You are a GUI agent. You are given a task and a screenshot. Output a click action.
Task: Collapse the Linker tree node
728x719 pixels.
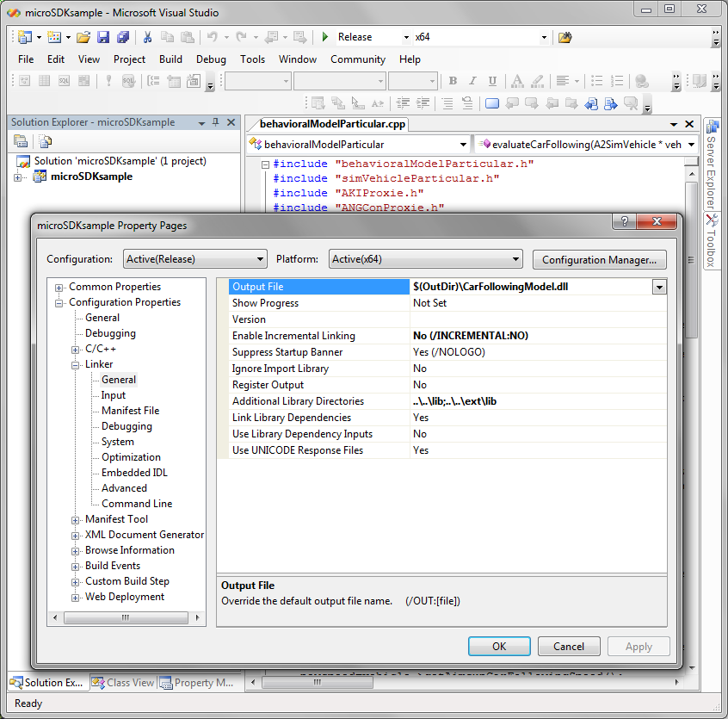pos(76,364)
